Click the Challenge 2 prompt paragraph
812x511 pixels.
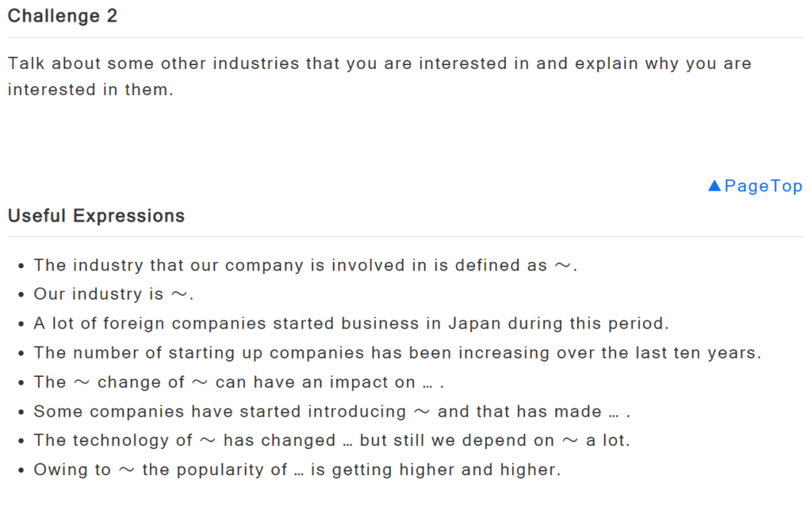click(x=380, y=76)
